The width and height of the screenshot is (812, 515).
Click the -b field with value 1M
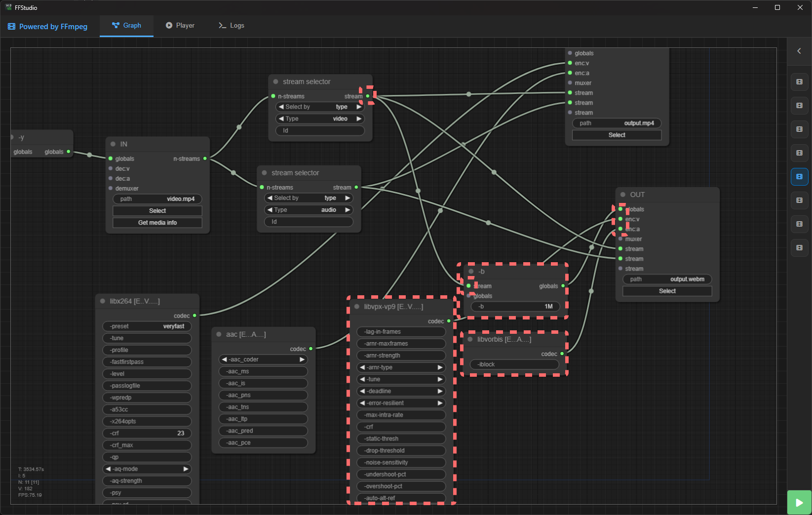(515, 307)
